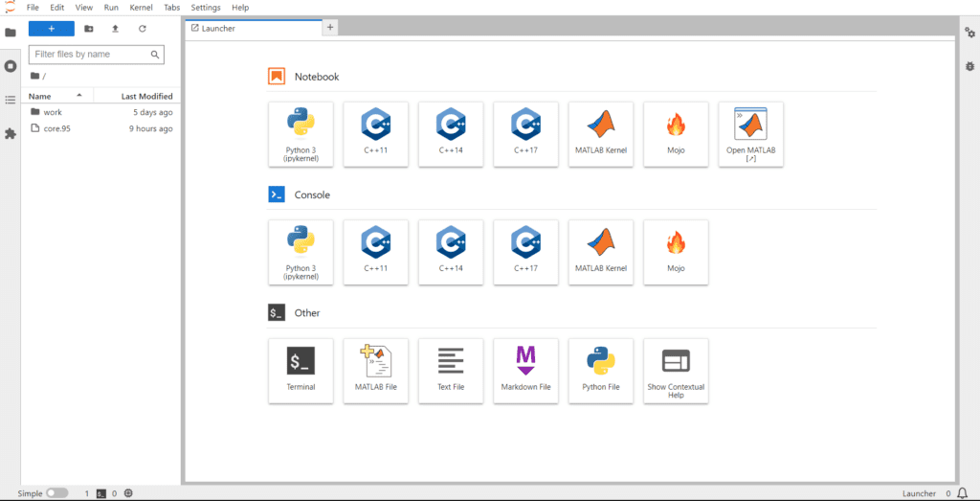The width and height of the screenshot is (980, 501).
Task: Click the notifications bell icon
Action: point(962,493)
